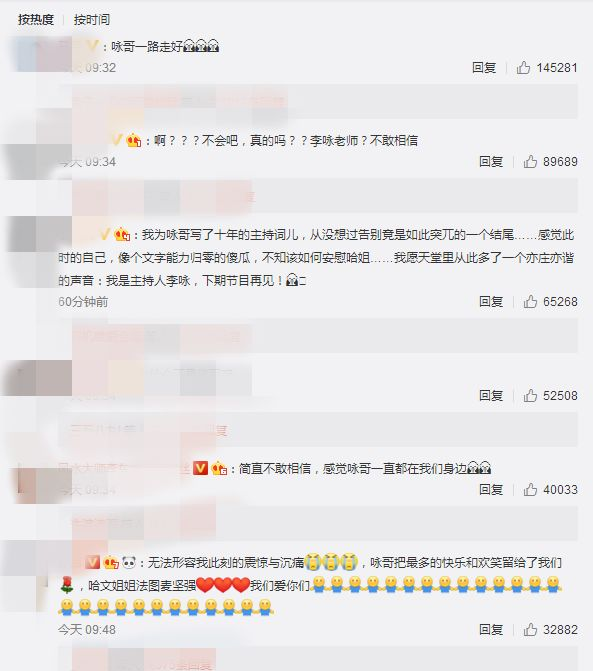Like the comment showing 65268 likes

[530, 302]
